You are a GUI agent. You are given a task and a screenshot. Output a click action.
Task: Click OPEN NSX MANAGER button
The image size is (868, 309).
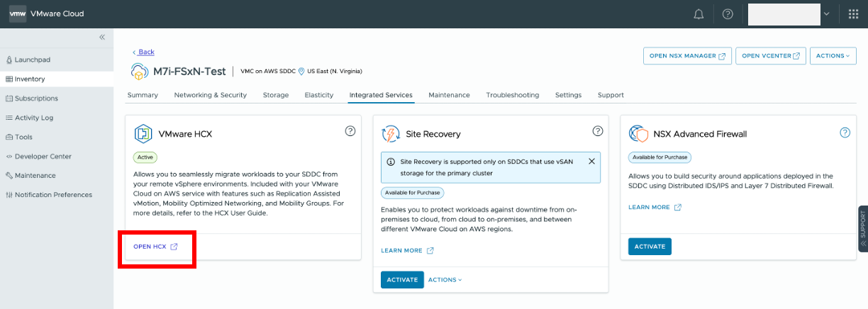pos(687,56)
